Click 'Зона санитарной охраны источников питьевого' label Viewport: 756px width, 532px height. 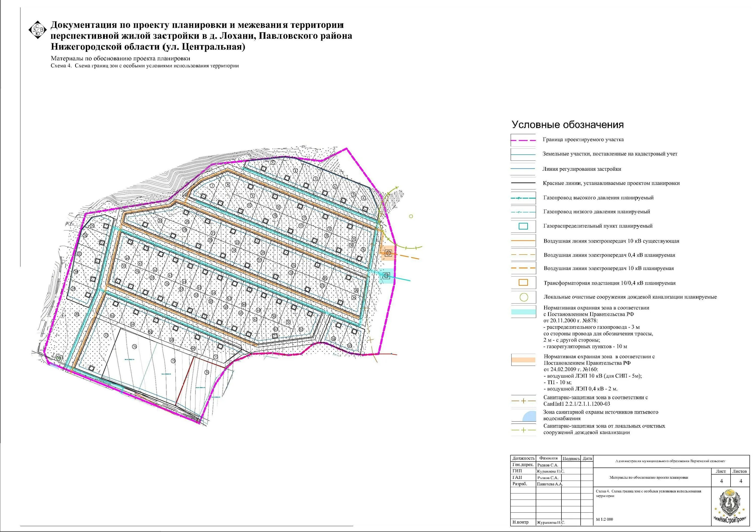[601, 412]
